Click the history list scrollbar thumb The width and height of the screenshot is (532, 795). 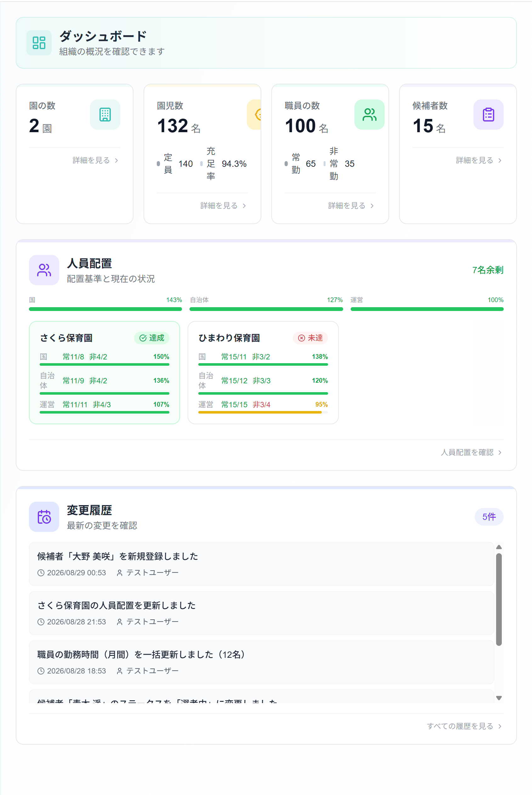[x=499, y=599]
